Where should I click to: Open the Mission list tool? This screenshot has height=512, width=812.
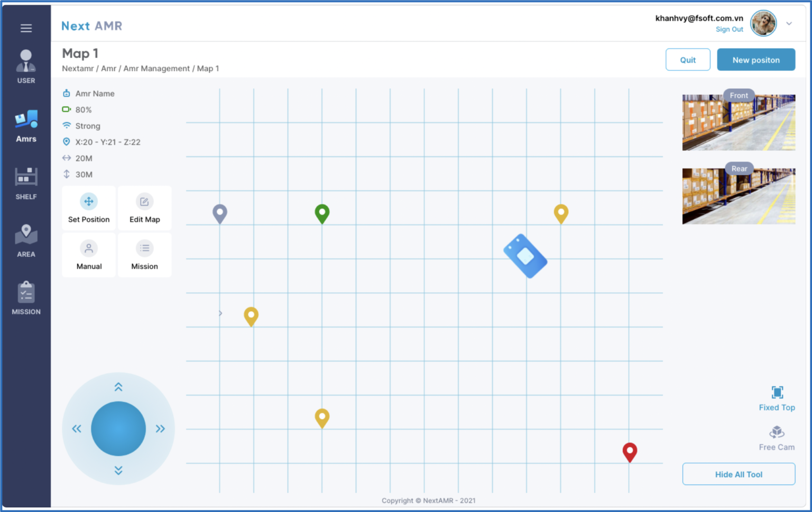pos(144,255)
